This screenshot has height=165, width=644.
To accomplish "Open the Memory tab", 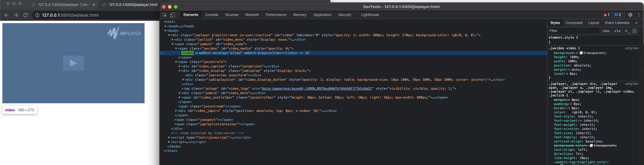I will (x=300, y=15).
